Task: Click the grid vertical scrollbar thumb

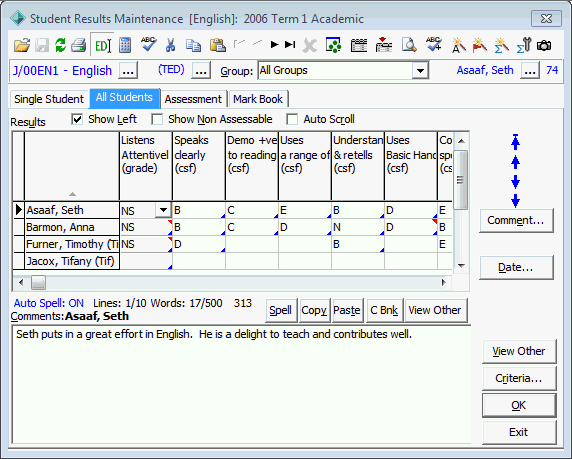Action: (x=461, y=180)
